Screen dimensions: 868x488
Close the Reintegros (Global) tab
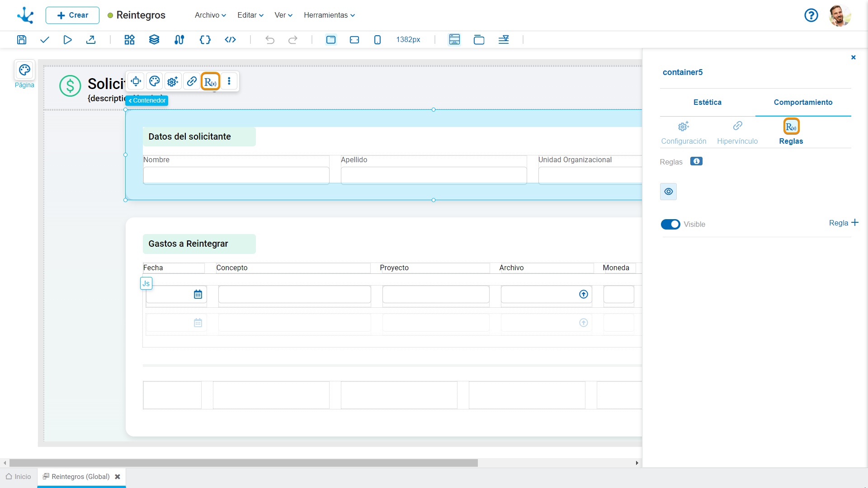(118, 477)
